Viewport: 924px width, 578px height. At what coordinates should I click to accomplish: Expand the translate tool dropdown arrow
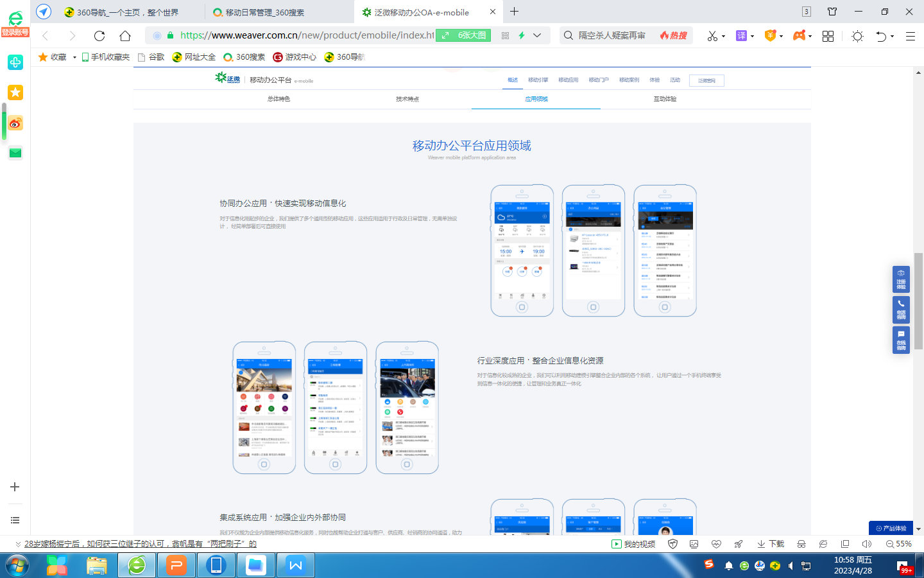click(x=752, y=37)
